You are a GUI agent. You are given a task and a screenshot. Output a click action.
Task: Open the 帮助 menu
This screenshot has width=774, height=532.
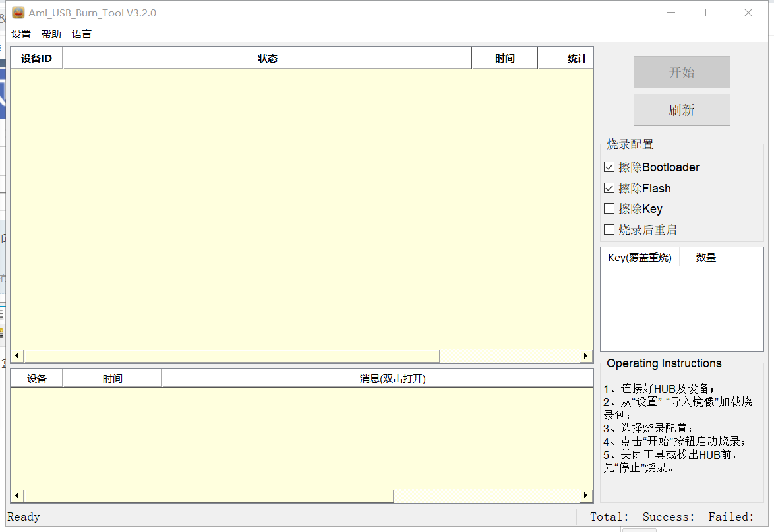pos(51,34)
